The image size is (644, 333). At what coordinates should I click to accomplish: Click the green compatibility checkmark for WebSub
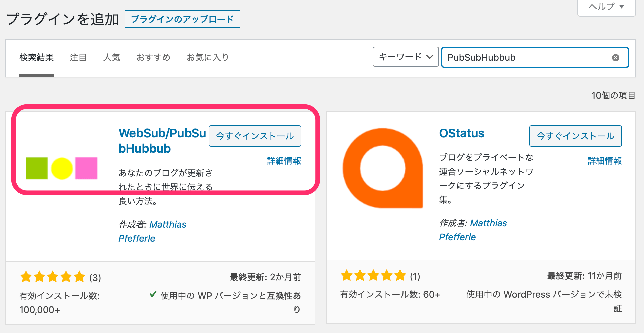[153, 295]
